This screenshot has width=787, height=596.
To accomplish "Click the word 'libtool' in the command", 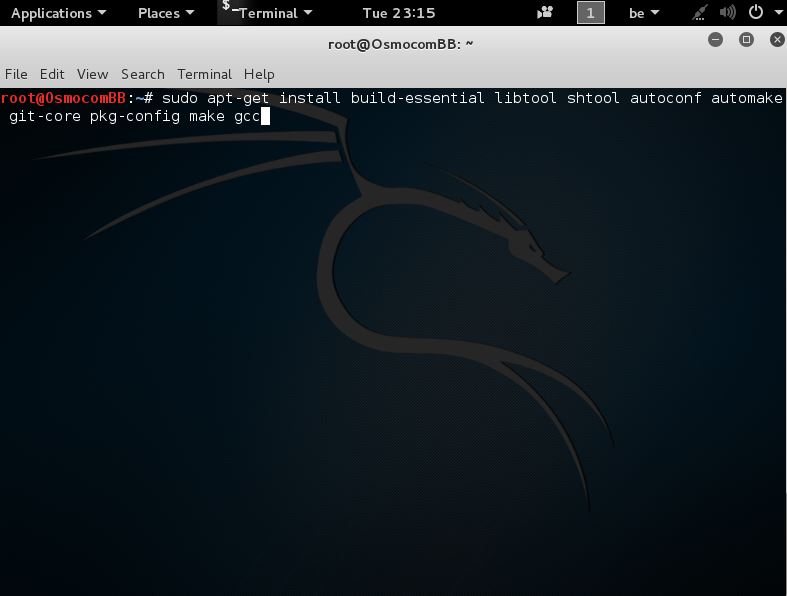I will [x=526, y=98].
